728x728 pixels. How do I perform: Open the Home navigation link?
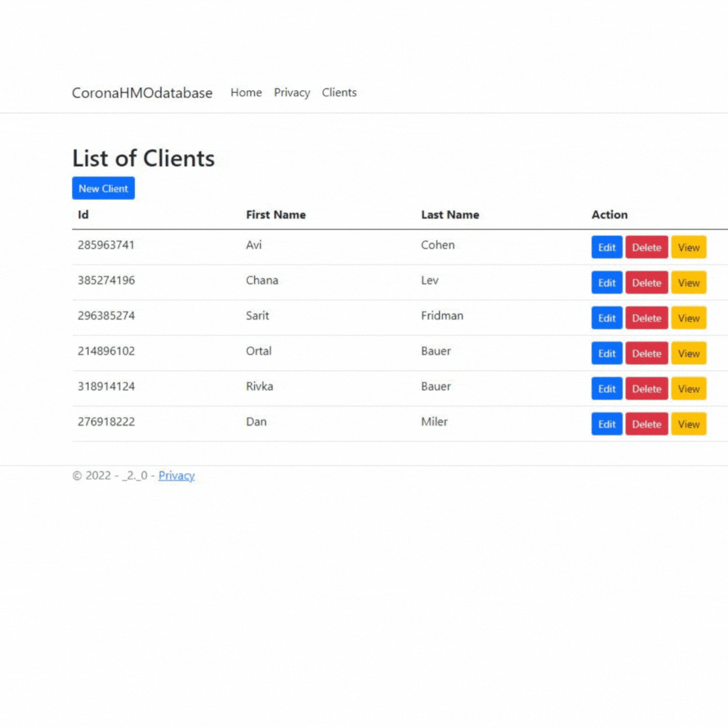pyautogui.click(x=246, y=93)
